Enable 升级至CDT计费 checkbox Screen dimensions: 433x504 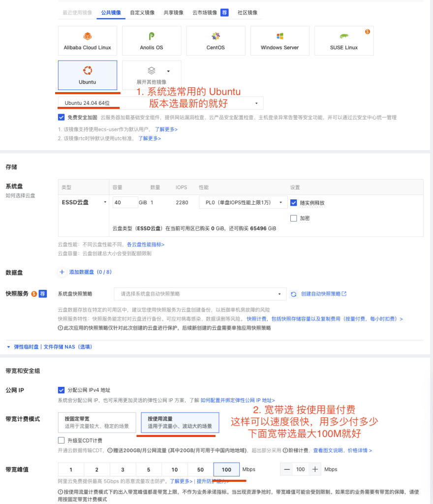tap(62, 441)
